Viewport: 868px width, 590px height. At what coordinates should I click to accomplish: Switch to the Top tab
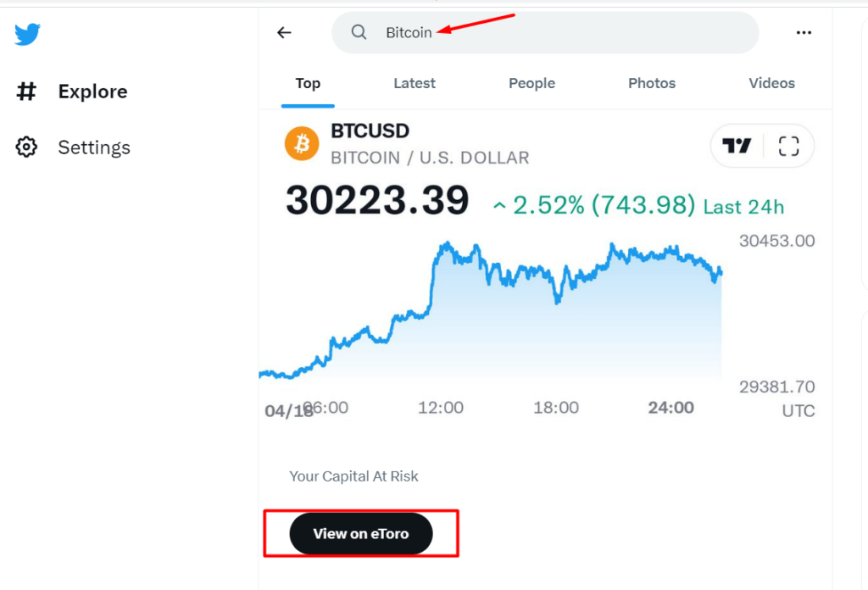308,83
